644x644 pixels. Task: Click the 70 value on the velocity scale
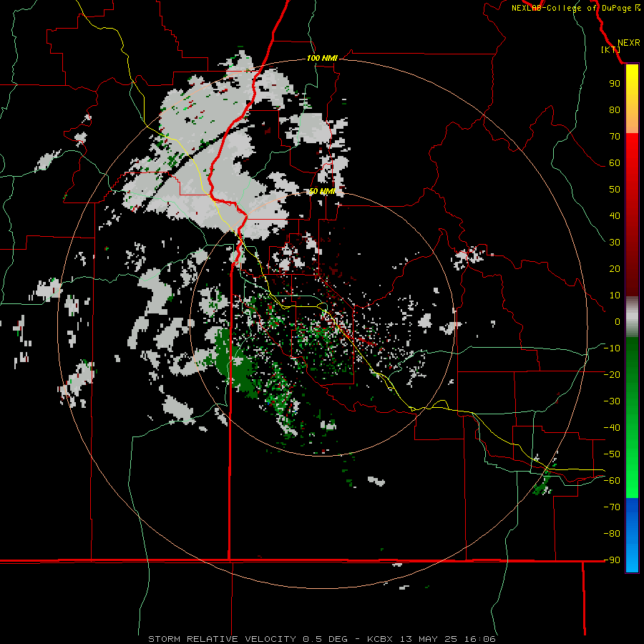coord(615,137)
